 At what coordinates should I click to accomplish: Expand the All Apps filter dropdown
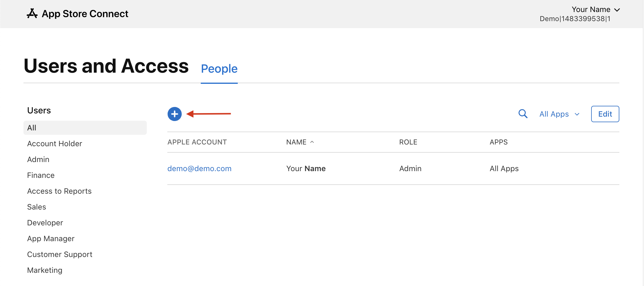click(559, 114)
